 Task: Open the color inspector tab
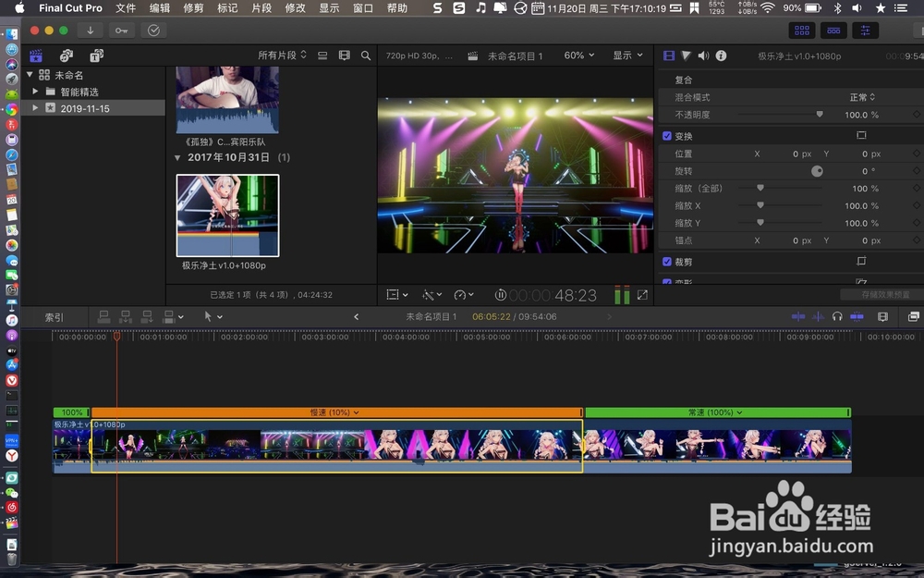click(686, 55)
